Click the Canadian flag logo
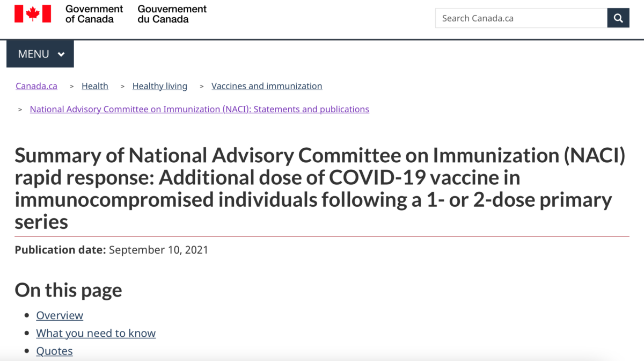The height and width of the screenshot is (361, 644). pos(33,14)
